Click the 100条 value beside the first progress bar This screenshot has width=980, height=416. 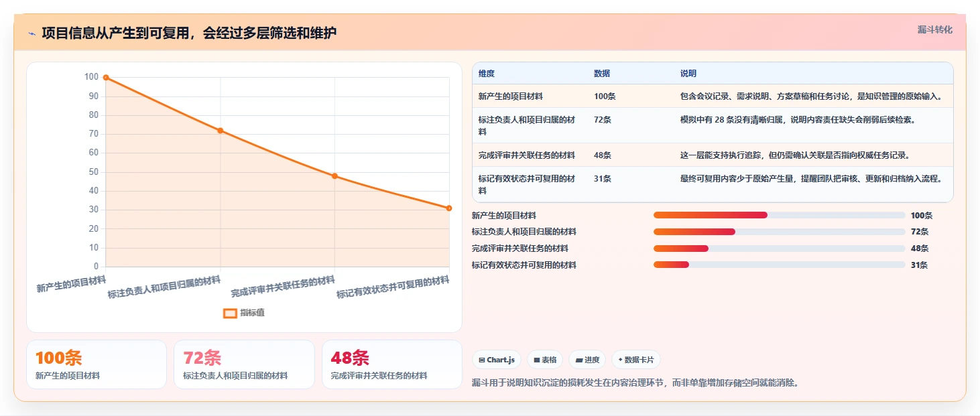tap(922, 216)
